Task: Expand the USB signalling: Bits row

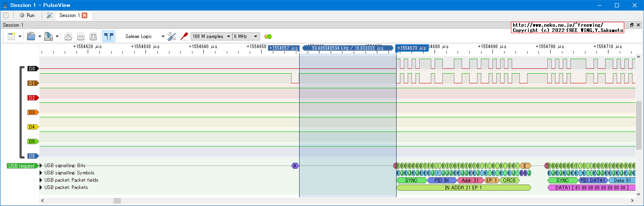Action: (41, 166)
